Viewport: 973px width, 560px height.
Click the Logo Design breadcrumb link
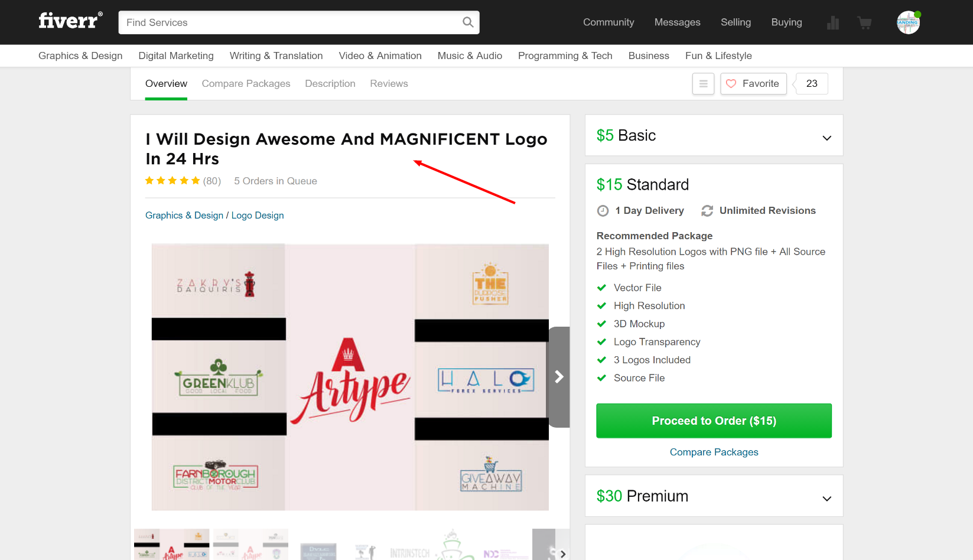point(258,216)
